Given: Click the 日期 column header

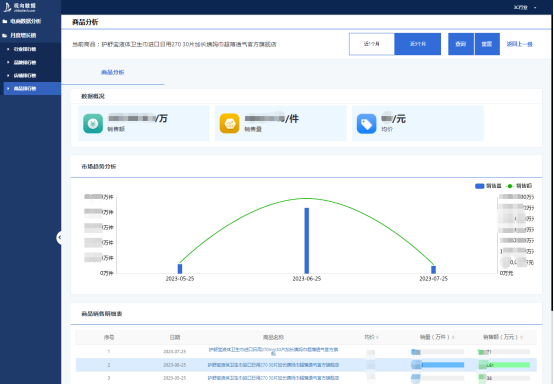Looking at the screenshot, I should tap(175, 337).
